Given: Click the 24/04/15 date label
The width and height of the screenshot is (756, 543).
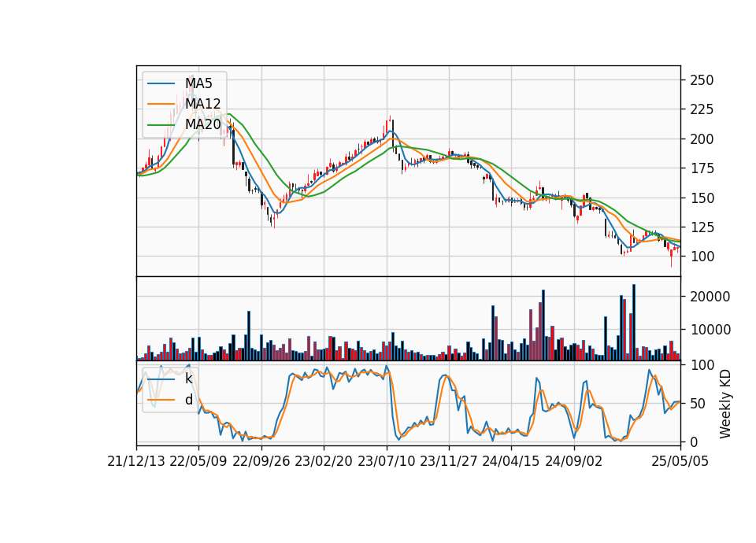Looking at the screenshot, I should pos(511,461).
